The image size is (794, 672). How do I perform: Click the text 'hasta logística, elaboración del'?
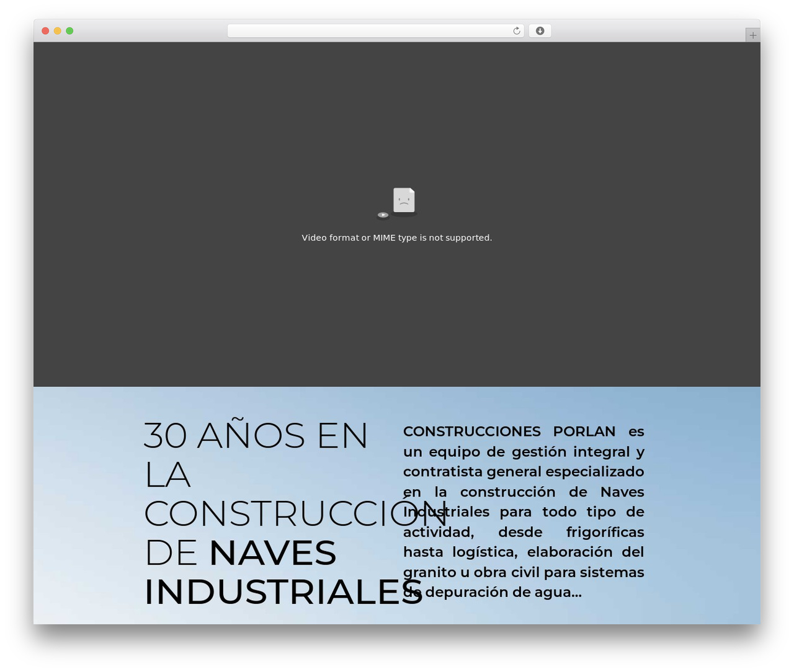pos(524,552)
